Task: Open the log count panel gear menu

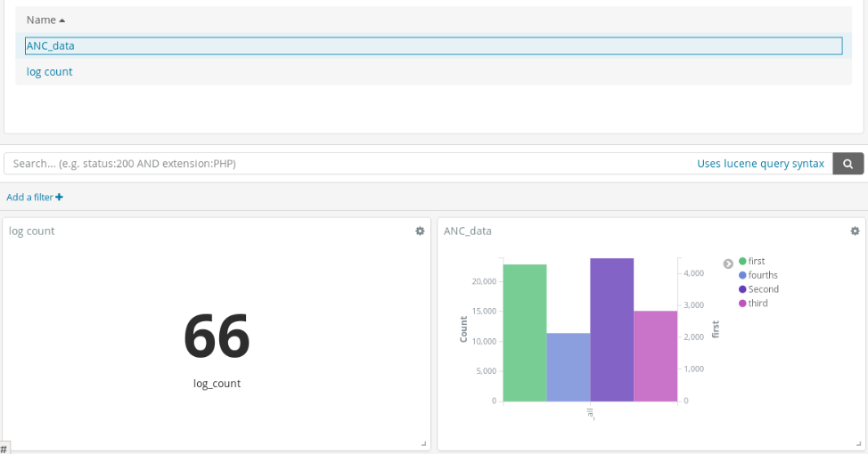Action: [x=420, y=231]
